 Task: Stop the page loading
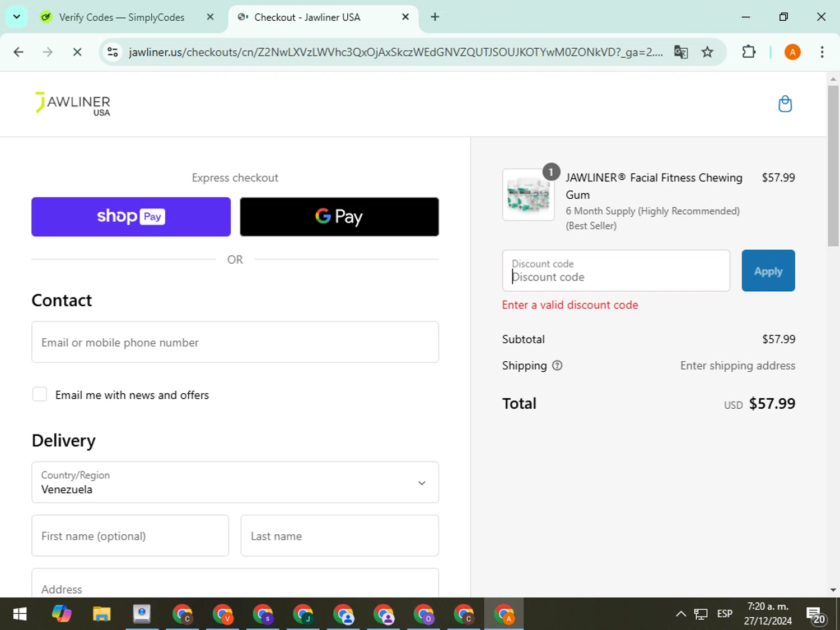(77, 52)
